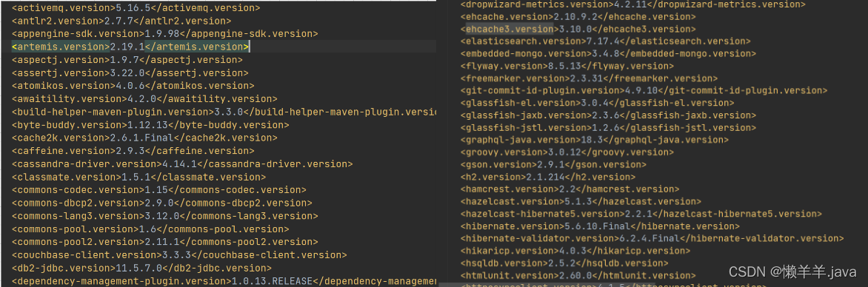Click the h2.version 2.1.214 line

tap(547, 177)
